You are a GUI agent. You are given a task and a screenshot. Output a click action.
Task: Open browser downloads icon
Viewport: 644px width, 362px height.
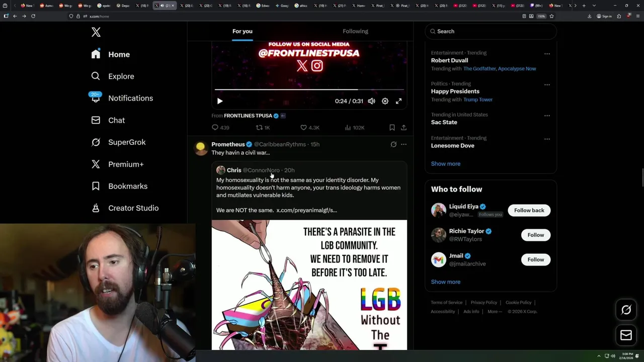589,16
